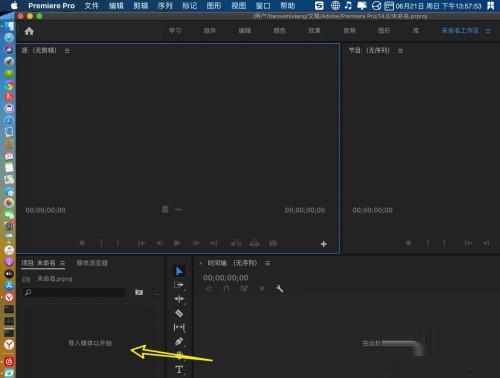The width and height of the screenshot is (500, 378).
Task: Step forward one frame in Source monitor
Action: coord(196,243)
